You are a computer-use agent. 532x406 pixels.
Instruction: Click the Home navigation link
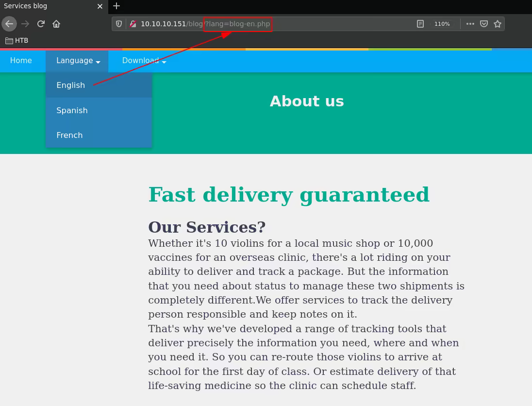[x=21, y=61]
